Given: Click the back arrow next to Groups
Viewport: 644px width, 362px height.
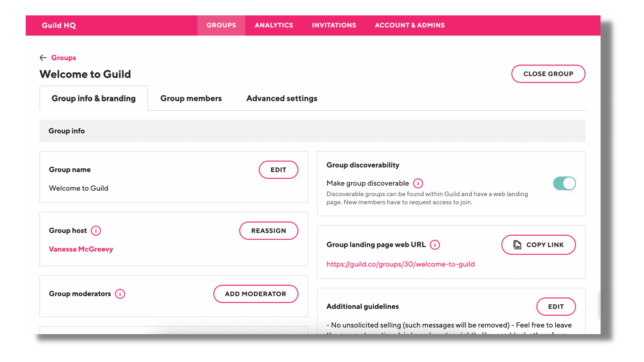Looking at the screenshot, I should [x=43, y=58].
